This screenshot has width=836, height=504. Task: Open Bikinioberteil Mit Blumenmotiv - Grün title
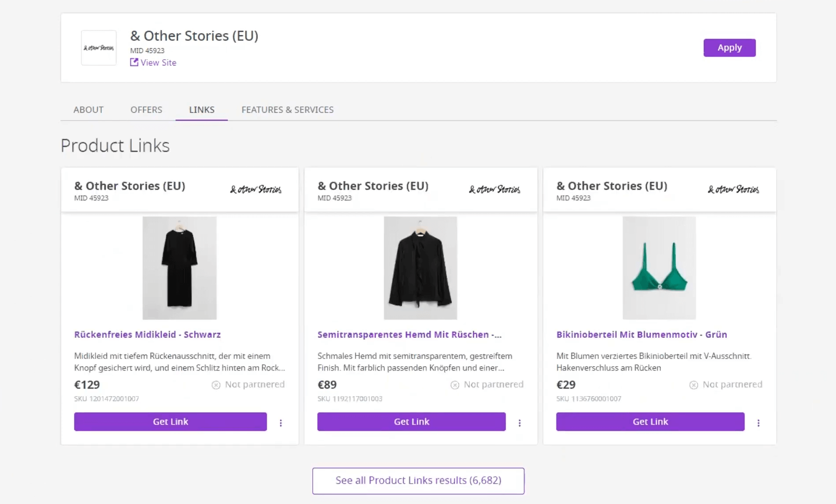pyautogui.click(x=642, y=335)
